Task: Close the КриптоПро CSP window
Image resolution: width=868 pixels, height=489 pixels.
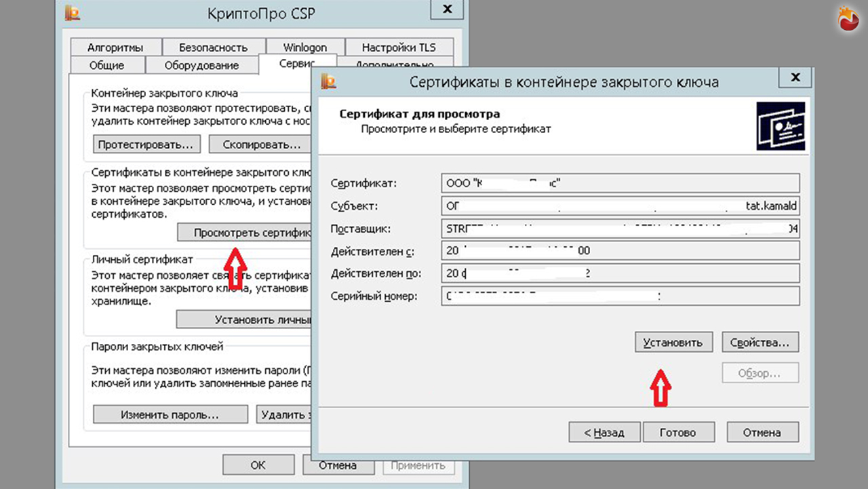Action: 448,8
